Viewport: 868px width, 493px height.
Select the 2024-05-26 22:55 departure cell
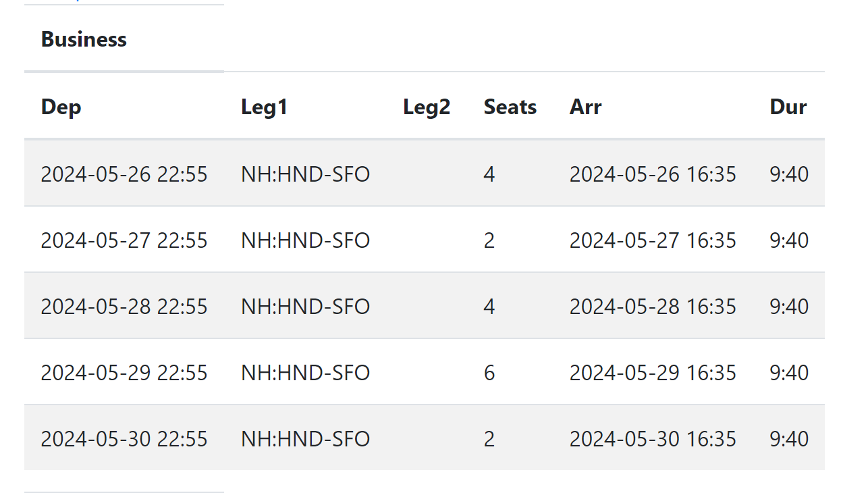[x=124, y=174]
